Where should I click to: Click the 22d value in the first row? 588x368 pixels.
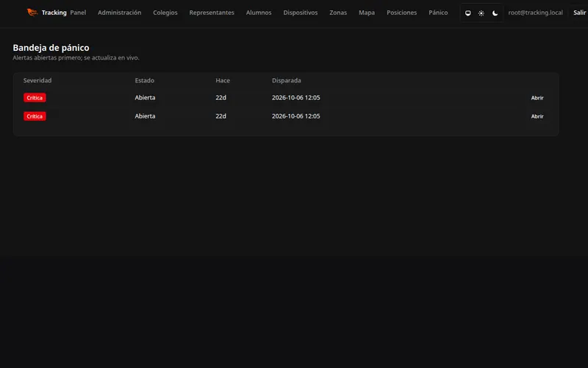tap(221, 97)
